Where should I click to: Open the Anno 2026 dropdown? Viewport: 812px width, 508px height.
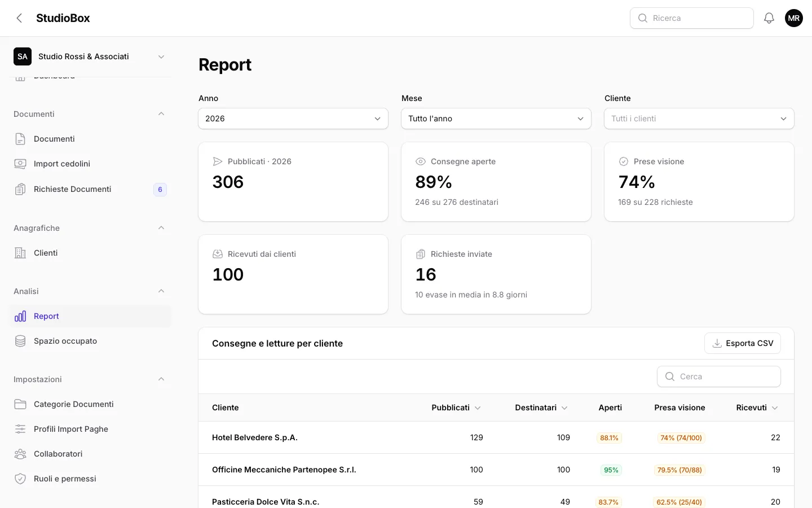pos(293,119)
